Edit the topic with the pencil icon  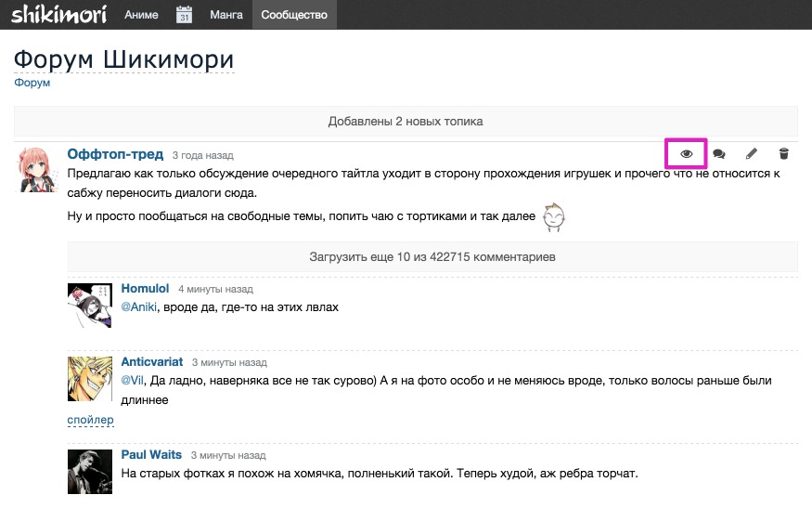(x=751, y=154)
